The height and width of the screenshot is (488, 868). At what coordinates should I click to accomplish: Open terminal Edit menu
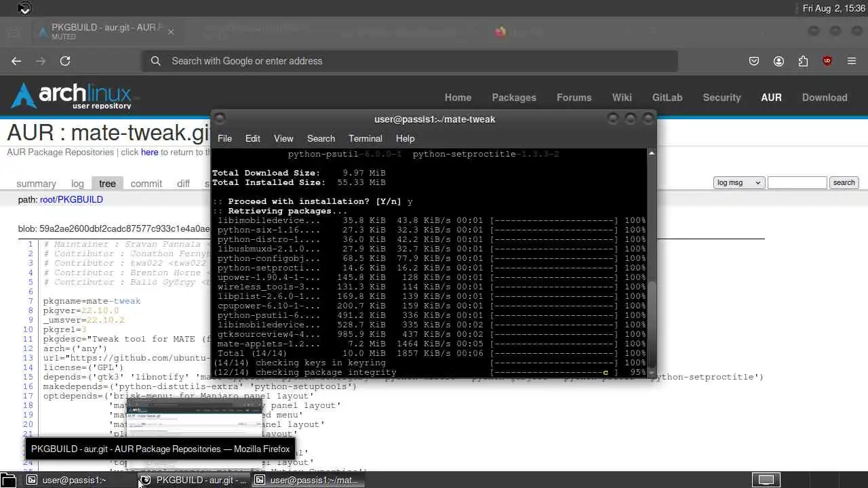[253, 138]
